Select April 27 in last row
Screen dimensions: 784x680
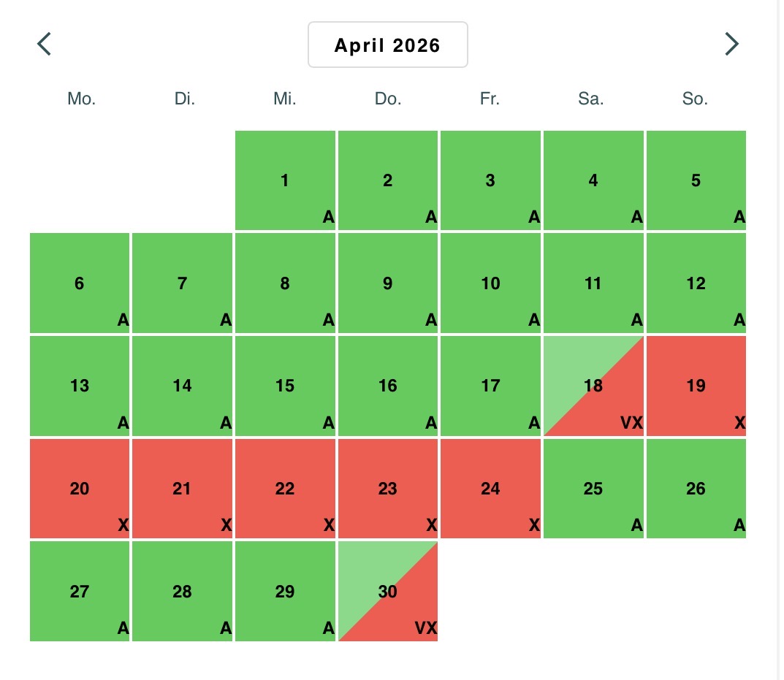point(80,591)
